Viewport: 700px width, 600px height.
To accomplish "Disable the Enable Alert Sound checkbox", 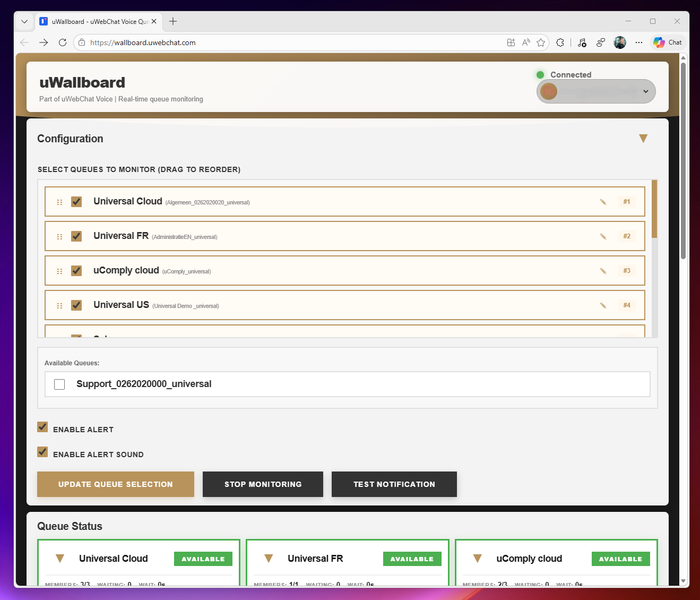I will click(42, 452).
